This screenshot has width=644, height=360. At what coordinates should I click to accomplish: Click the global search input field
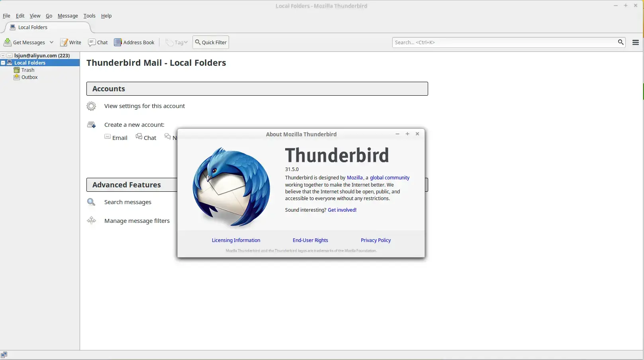click(505, 42)
